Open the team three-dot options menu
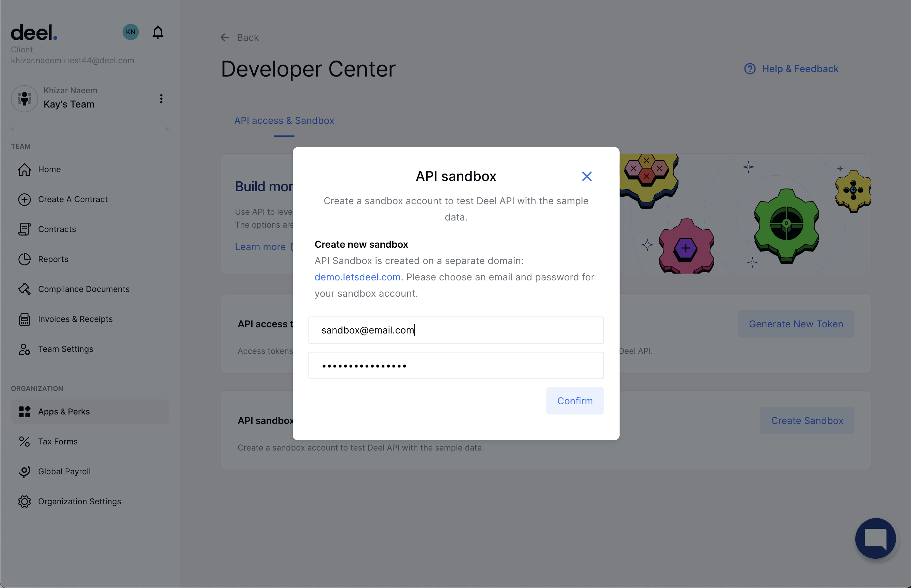 (161, 99)
